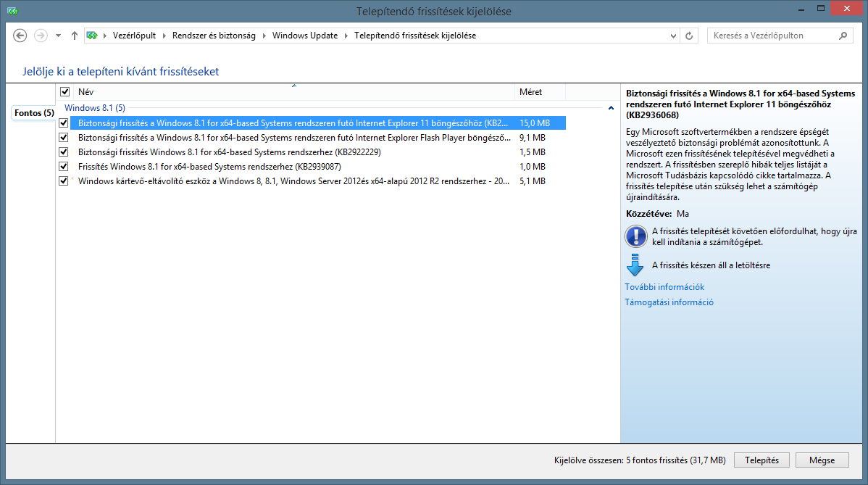The height and width of the screenshot is (485, 868).
Task: Close the Telepítendő frissítések kijelölése window
Action: click(x=847, y=8)
